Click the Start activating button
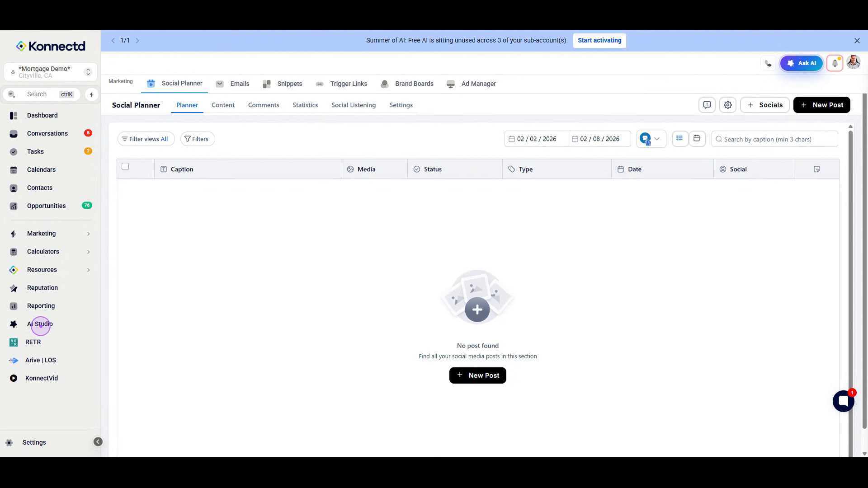868x488 pixels. [599, 40]
